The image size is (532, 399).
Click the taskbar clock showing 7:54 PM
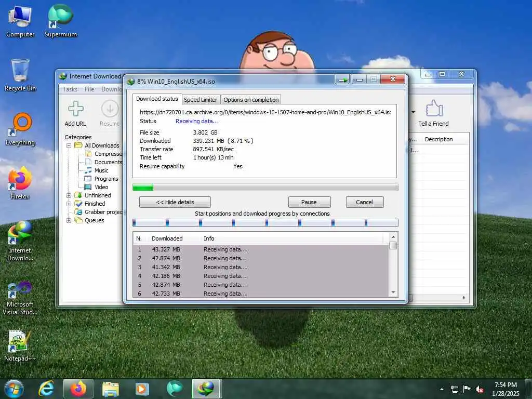(506, 389)
